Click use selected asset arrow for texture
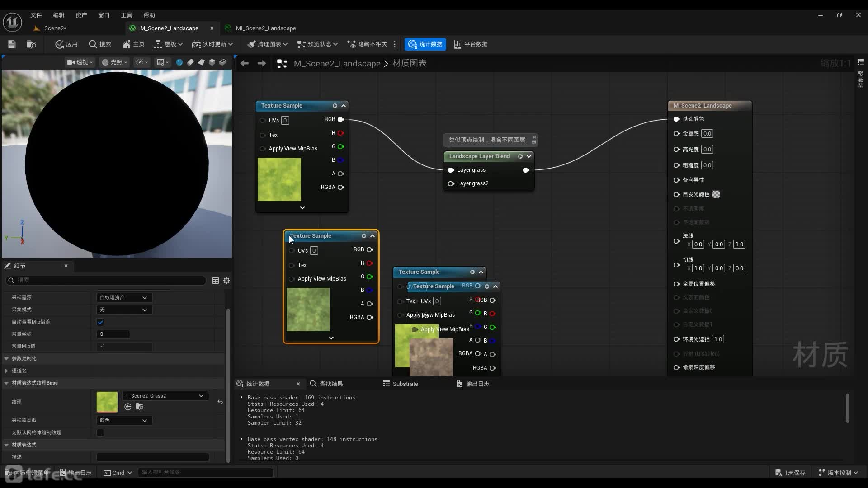 128,407
